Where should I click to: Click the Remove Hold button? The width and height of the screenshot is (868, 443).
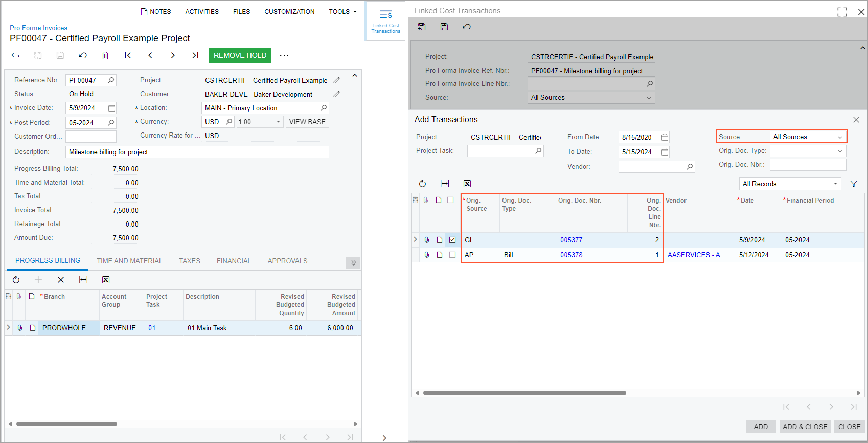point(240,55)
